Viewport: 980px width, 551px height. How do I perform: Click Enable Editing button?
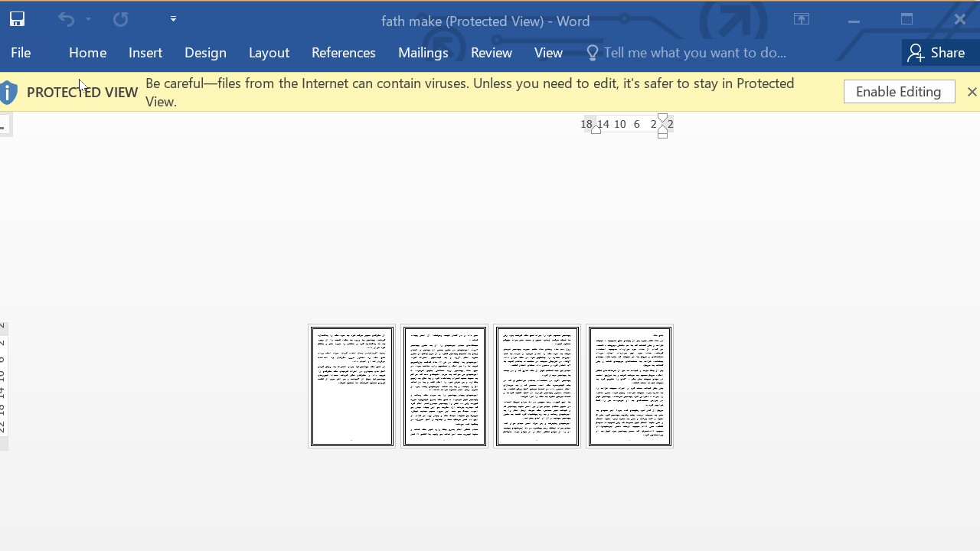pos(899,92)
